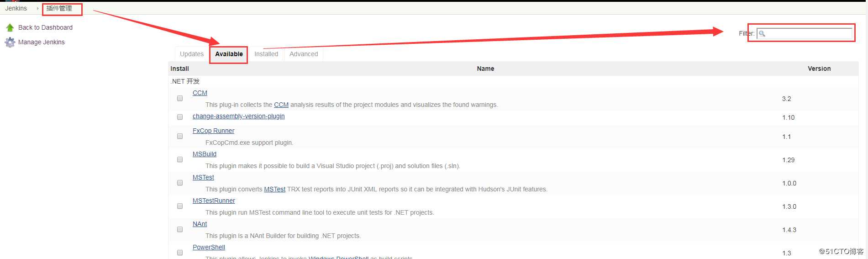Click CCM version 3.2 cell
868x259 pixels.
(x=786, y=99)
